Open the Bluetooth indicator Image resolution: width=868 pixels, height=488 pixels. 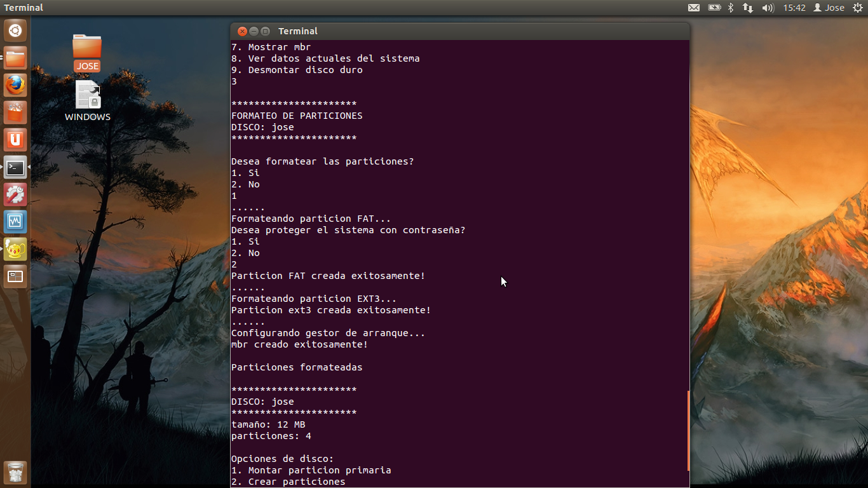731,8
